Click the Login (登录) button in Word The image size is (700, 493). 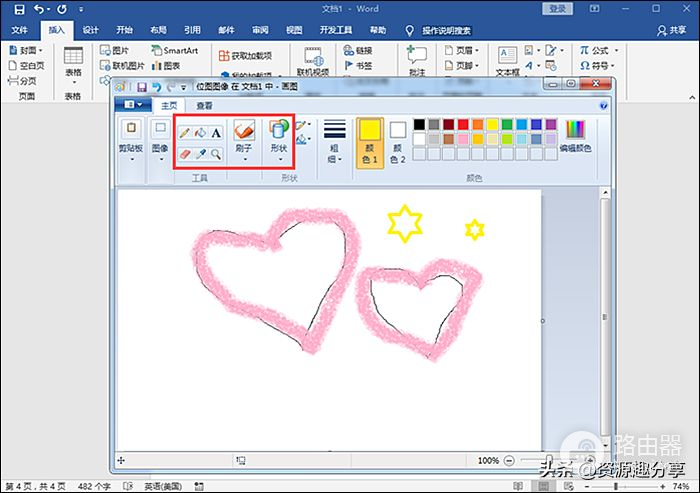(558, 9)
